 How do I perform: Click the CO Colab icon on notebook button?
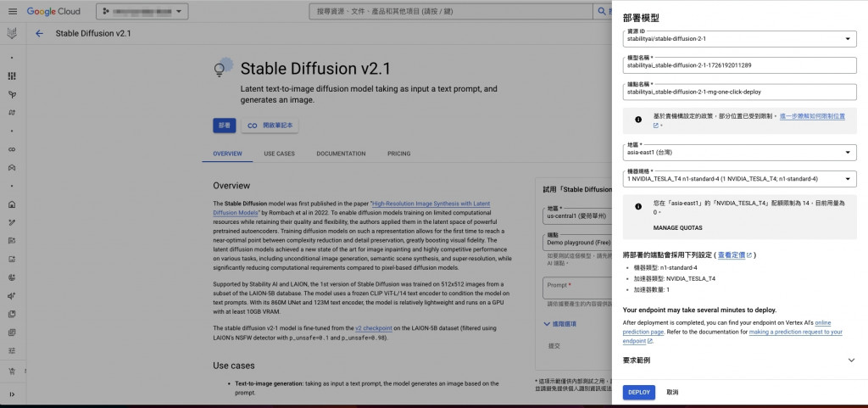(x=253, y=126)
